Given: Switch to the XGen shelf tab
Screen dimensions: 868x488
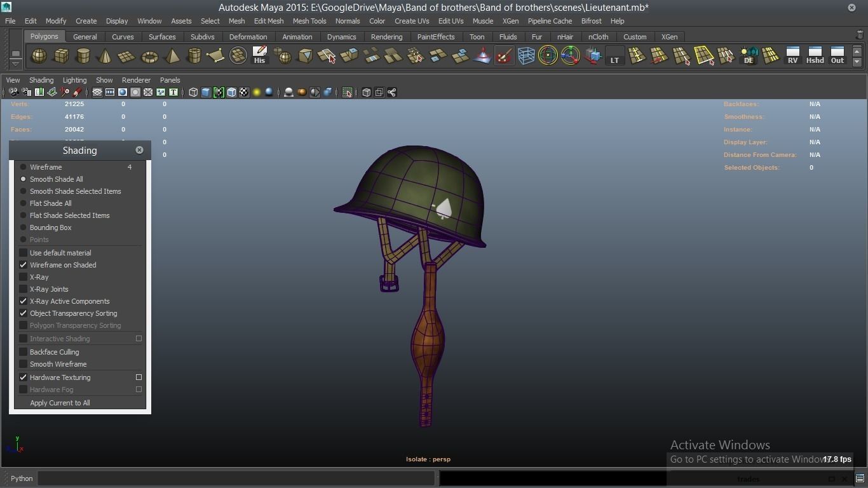Looking at the screenshot, I should (669, 37).
